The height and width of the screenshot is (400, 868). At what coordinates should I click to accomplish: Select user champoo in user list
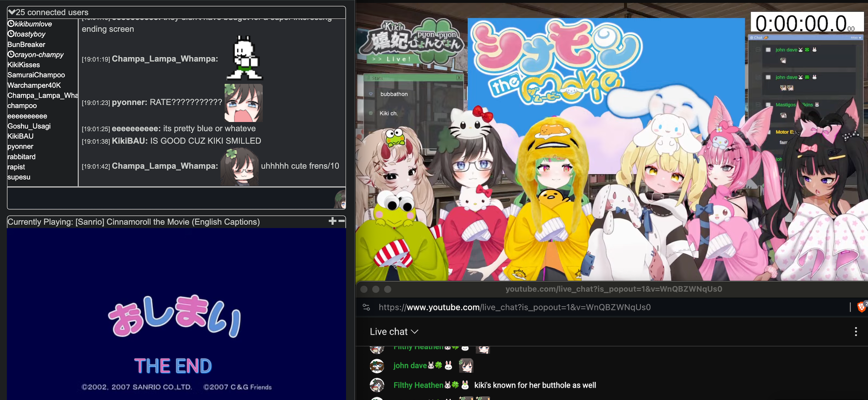click(x=22, y=106)
